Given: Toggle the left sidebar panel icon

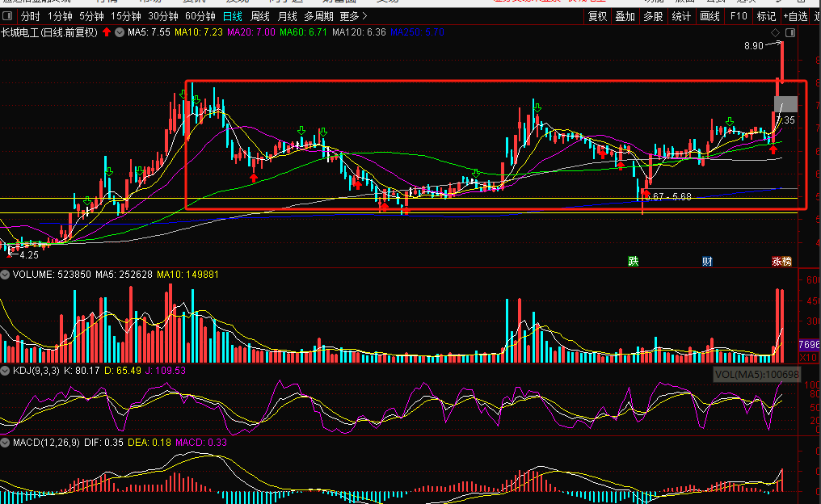Looking at the screenshot, I should 8,16.
